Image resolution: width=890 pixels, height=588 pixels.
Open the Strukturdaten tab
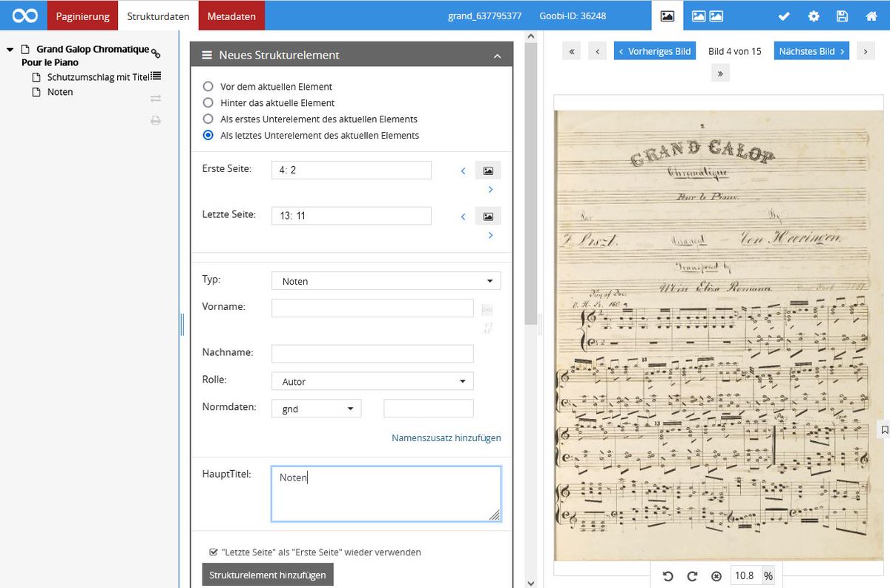[x=158, y=16]
